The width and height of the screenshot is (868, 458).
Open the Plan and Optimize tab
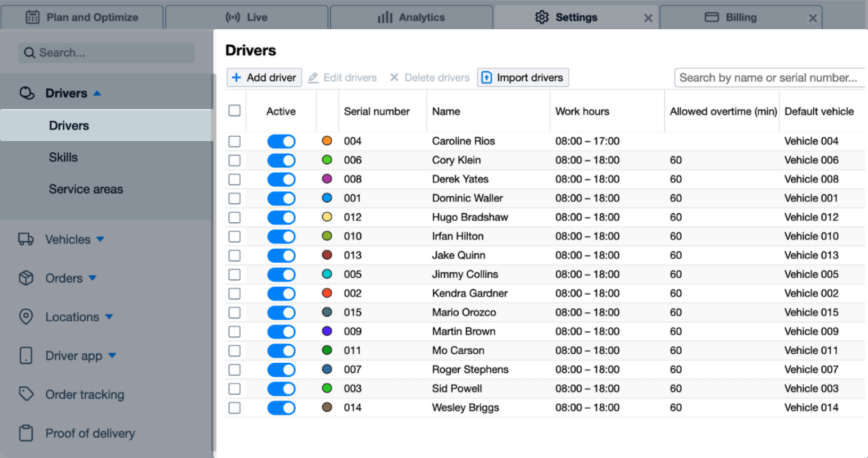coord(82,17)
